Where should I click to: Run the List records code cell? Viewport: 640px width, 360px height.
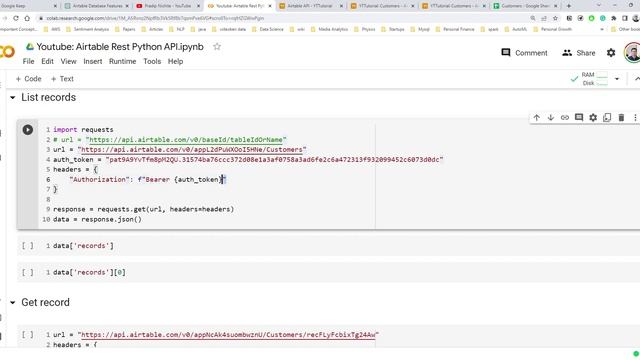[28, 130]
